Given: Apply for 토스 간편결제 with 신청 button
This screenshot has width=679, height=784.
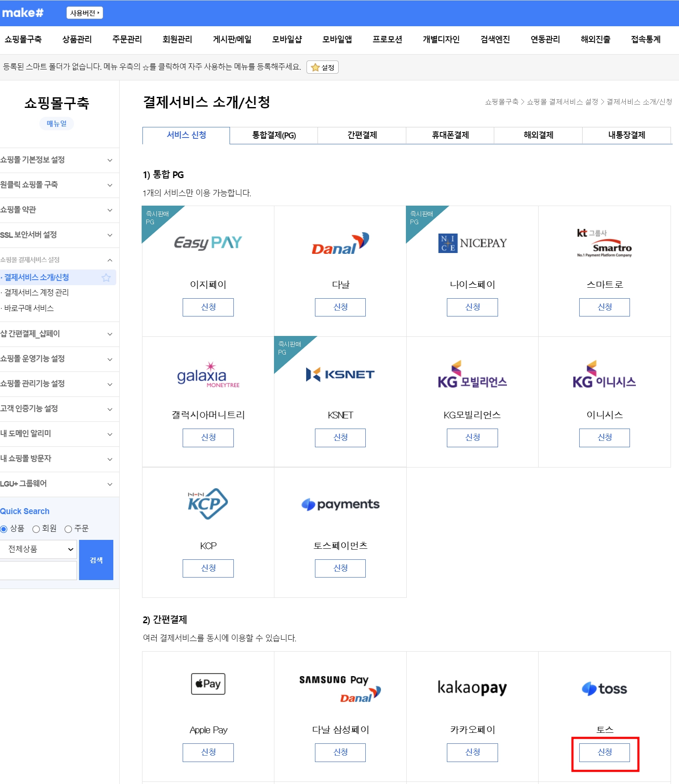Looking at the screenshot, I should point(605,753).
